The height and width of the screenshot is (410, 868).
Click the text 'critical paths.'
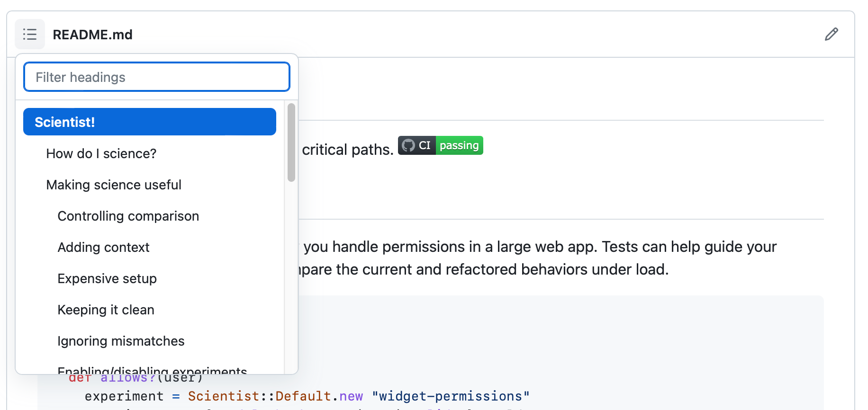(x=348, y=150)
